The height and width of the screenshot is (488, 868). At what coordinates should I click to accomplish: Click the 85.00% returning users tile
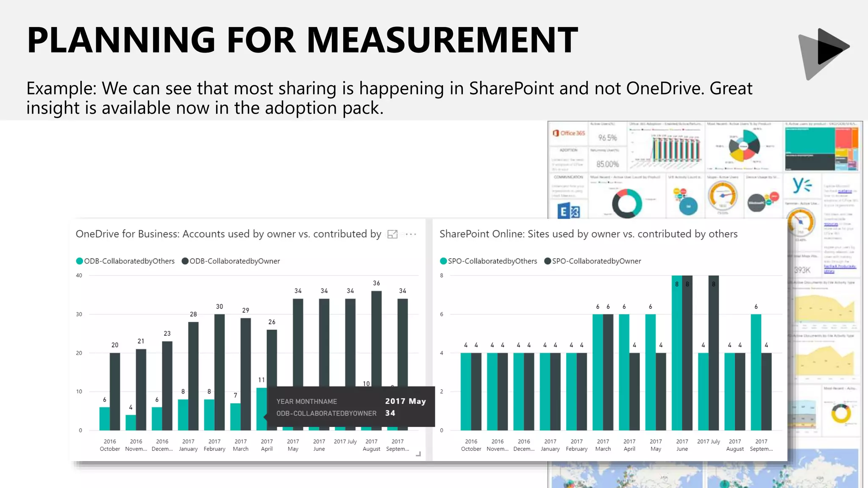[608, 160]
